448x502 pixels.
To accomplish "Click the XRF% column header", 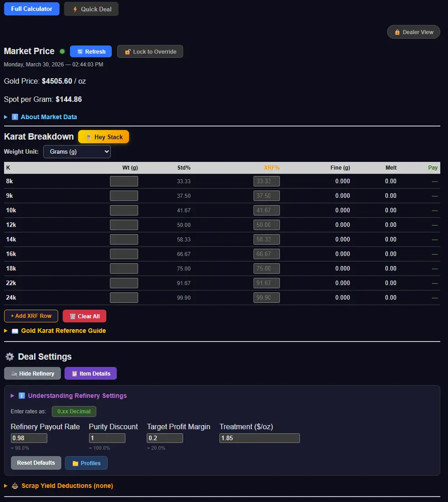I will click(272, 168).
